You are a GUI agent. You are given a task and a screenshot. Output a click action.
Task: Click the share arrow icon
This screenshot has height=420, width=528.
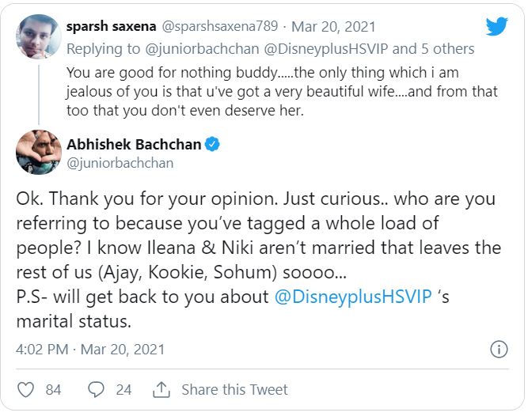pyautogui.click(x=161, y=389)
